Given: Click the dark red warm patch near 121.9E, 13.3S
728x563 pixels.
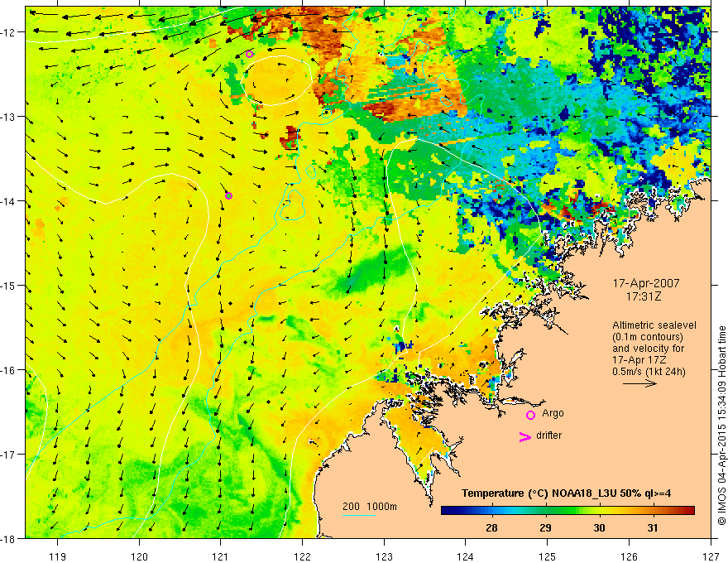Looking at the screenshot, I should pyautogui.click(x=290, y=137).
